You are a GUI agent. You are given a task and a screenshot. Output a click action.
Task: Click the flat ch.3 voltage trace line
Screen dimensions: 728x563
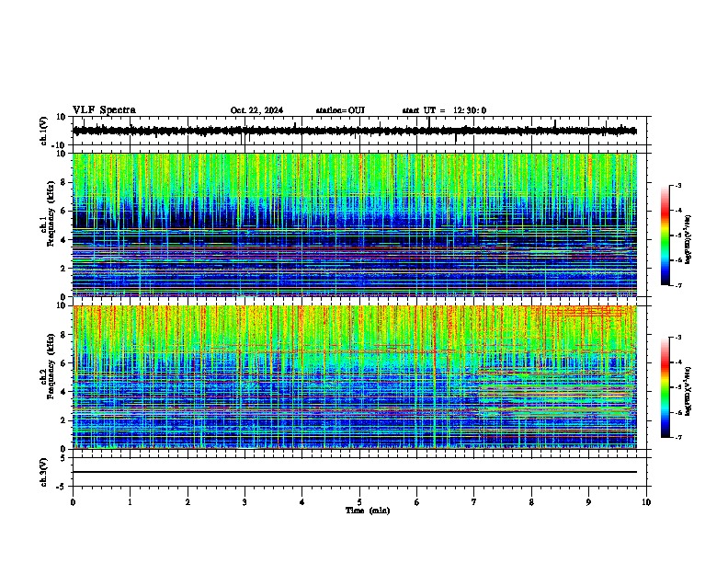point(354,472)
